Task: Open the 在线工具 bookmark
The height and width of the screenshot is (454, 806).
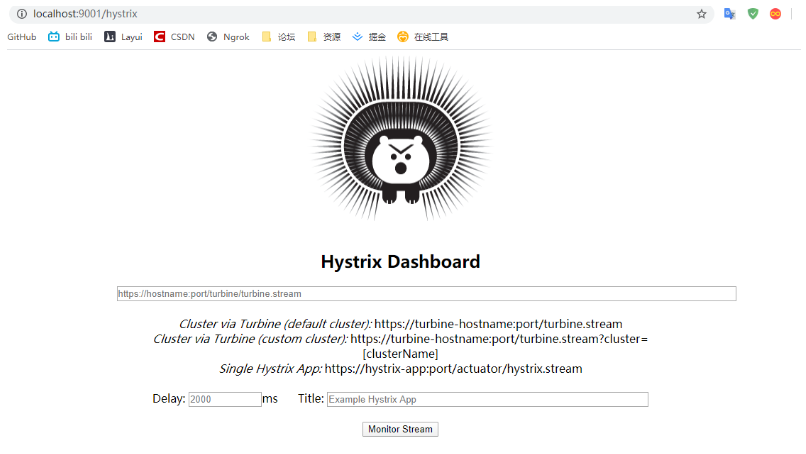Action: (423, 37)
